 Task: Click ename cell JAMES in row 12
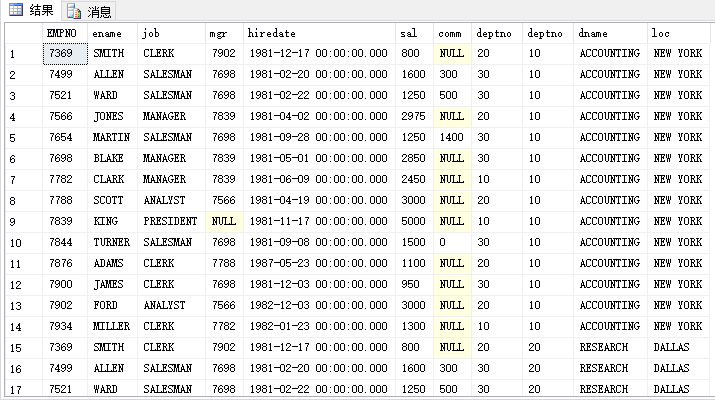click(x=113, y=285)
